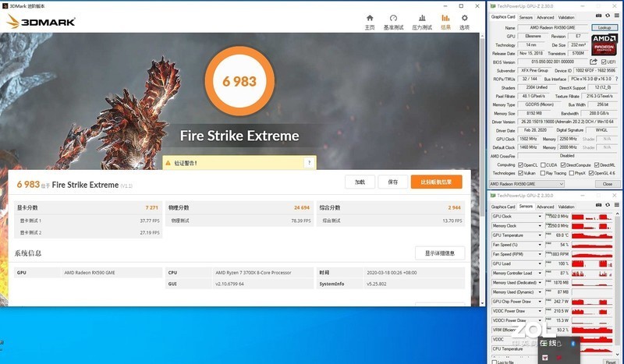Click the 3DMark title bar app icon
624x364 pixels.
pos(5,6)
